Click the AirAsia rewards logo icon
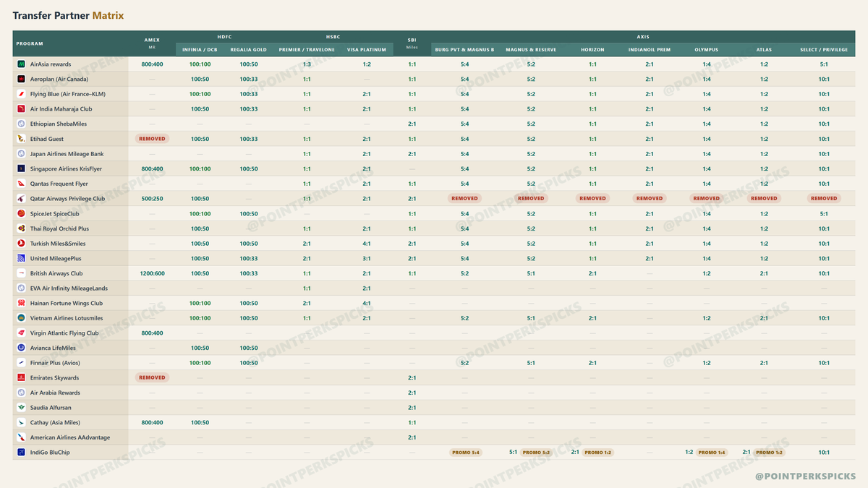This screenshot has height=488, width=868. coord(22,64)
